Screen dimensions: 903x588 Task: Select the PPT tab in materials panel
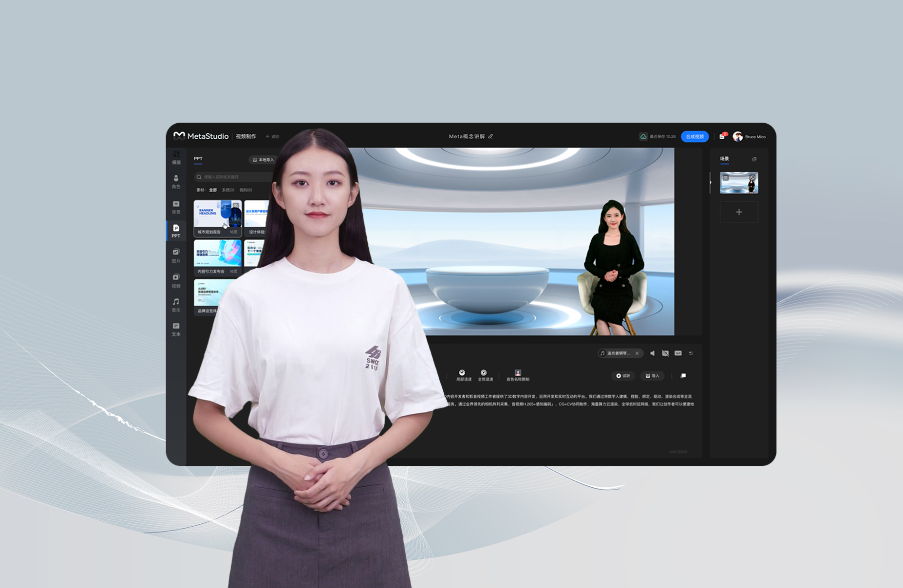pyautogui.click(x=198, y=159)
